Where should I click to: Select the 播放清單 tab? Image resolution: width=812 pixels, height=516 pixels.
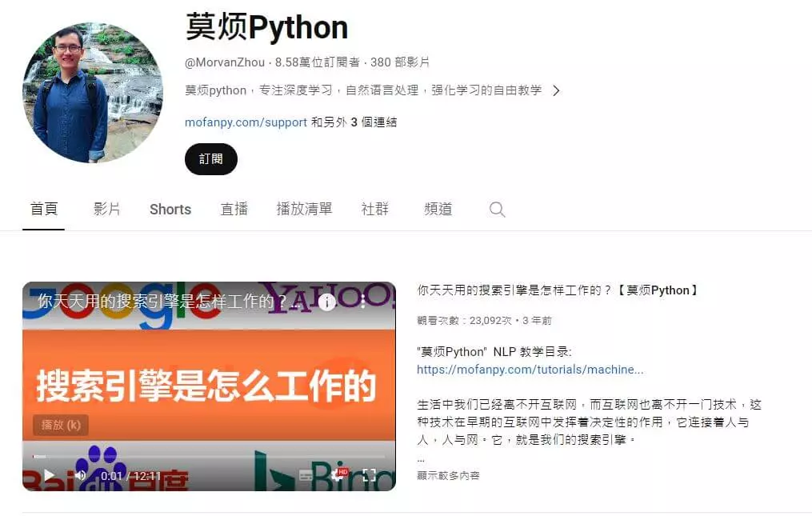[304, 210]
